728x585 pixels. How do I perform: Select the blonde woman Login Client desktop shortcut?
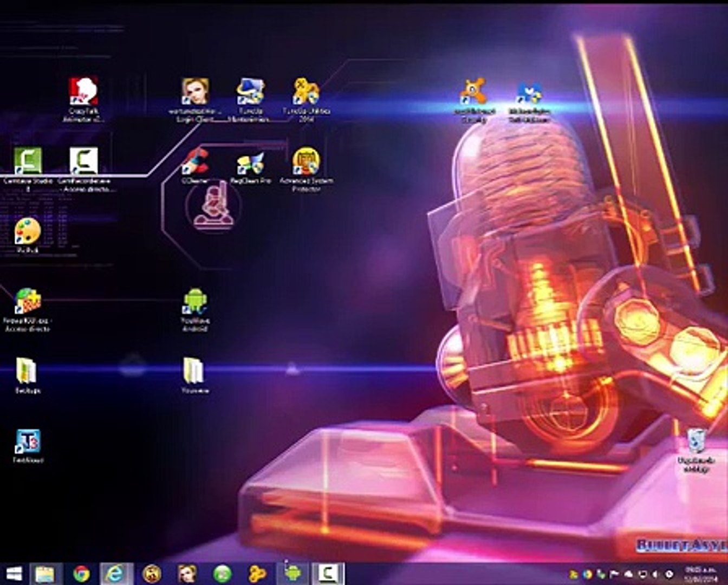(195, 100)
